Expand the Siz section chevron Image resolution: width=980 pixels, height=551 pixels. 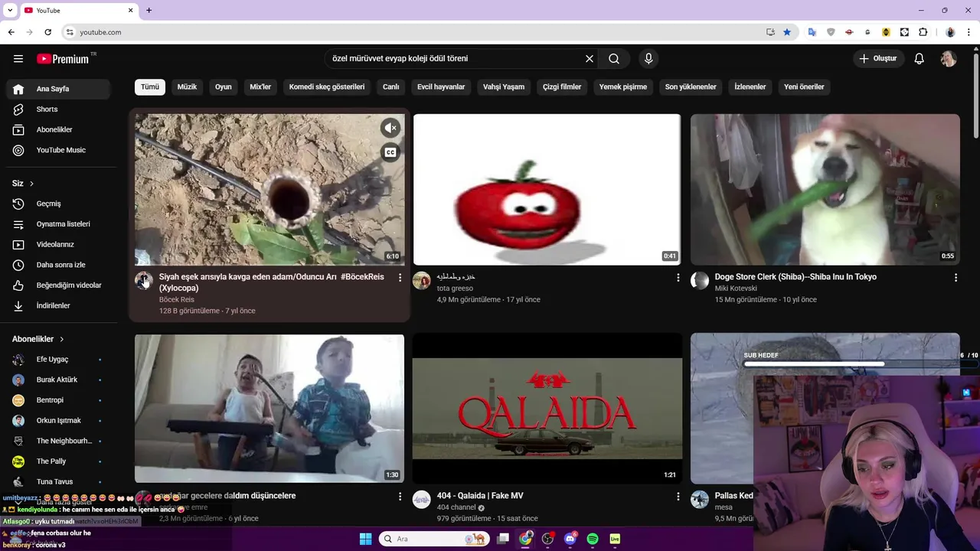31,184
